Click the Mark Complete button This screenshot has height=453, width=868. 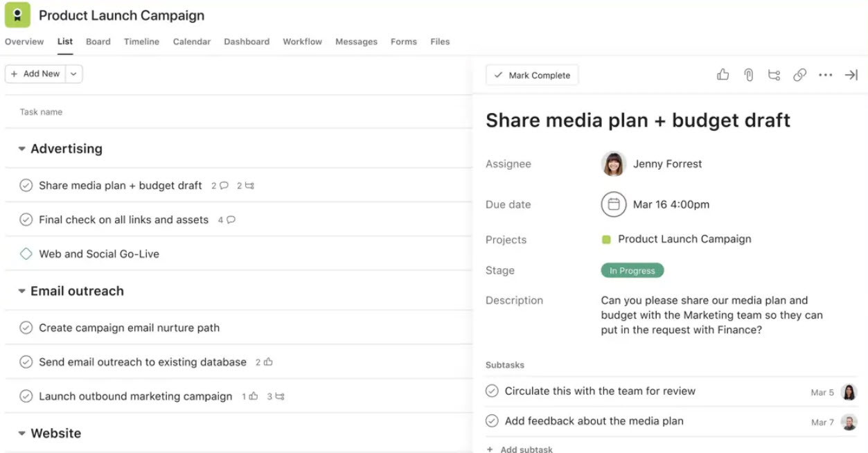(531, 75)
